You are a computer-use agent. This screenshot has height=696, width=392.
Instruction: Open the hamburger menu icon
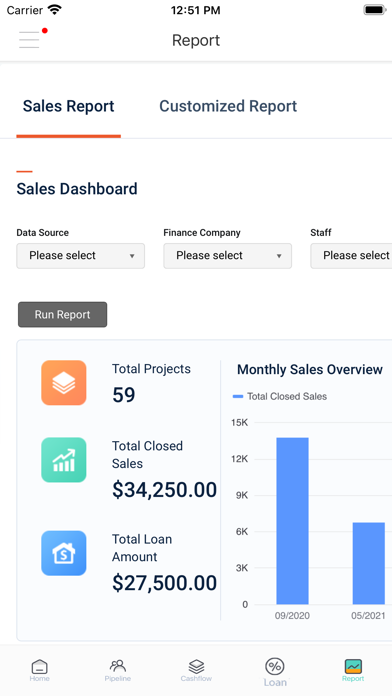[x=29, y=40]
